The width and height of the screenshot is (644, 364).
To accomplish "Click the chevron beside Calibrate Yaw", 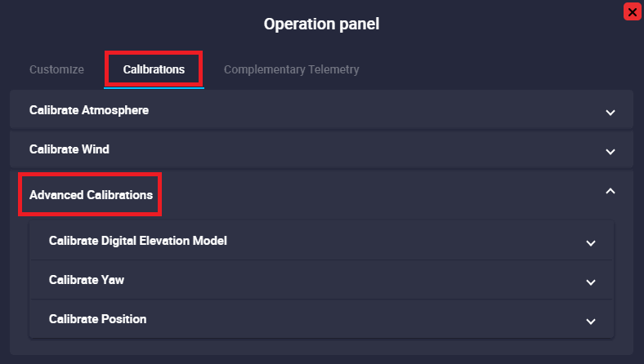I will click(591, 282).
